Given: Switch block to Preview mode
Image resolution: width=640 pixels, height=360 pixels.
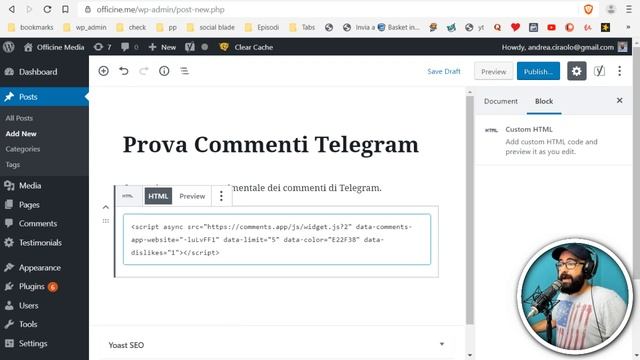Looking at the screenshot, I should pyautogui.click(x=192, y=196).
